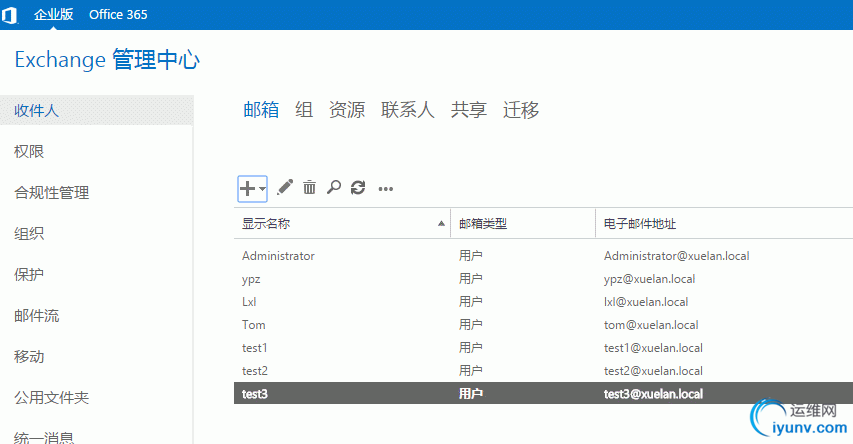This screenshot has height=444, width=853.
Task: Go to the 联系人 tab
Action: [408, 110]
